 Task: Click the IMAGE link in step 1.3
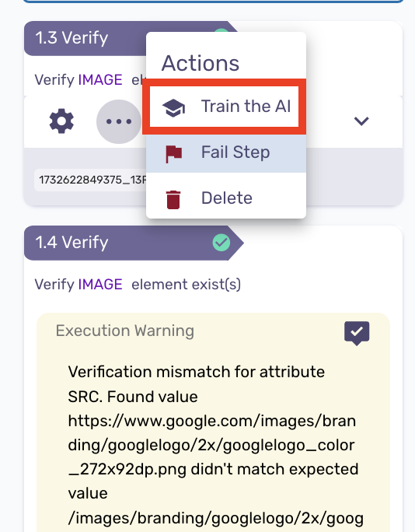100,80
